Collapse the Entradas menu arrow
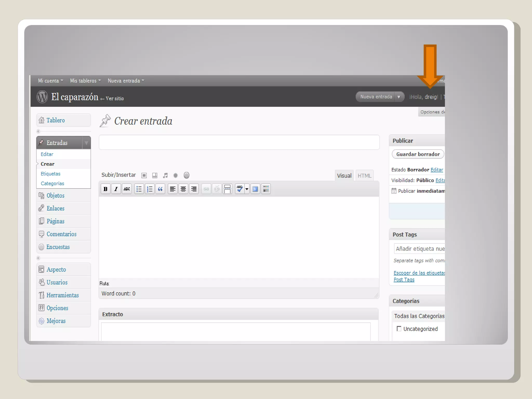Viewport: 532px width, 399px height. 86,143
